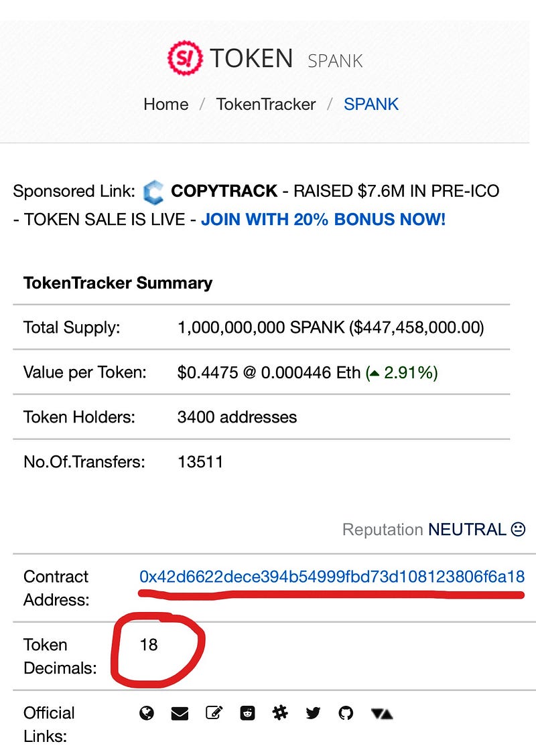
Task: Click the COPYTRACK logo icon
Action: 153,192
